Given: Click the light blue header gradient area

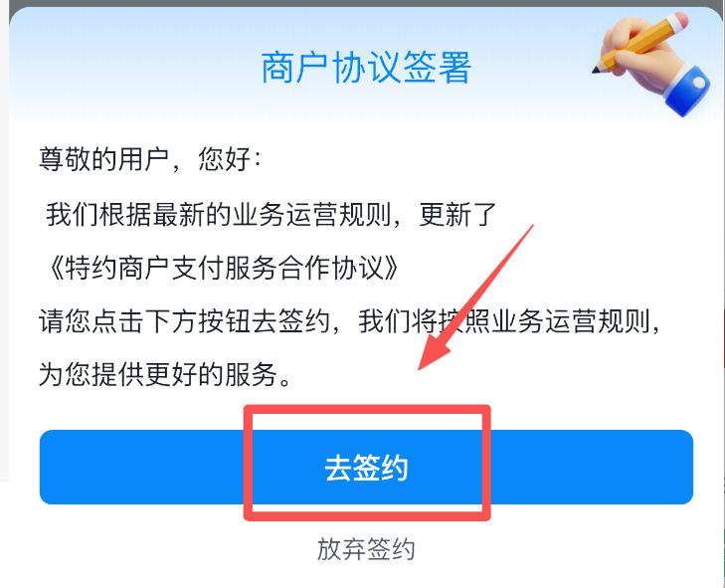Looking at the screenshot, I should [138, 65].
